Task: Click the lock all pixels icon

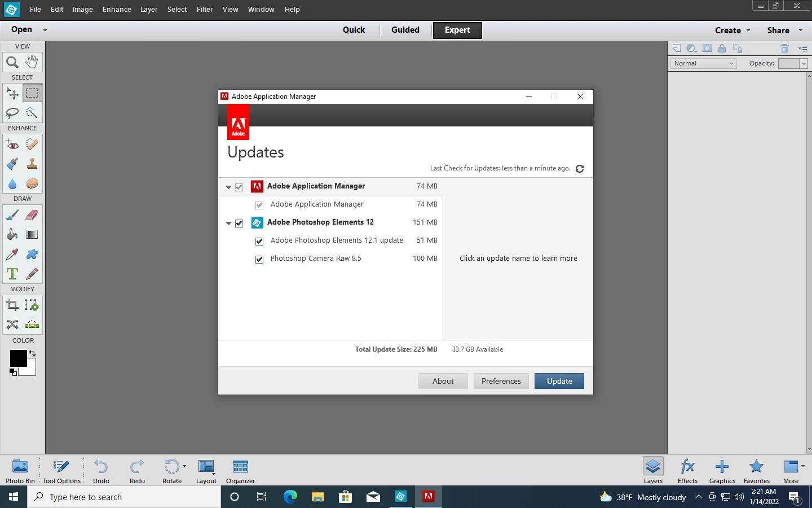Action: click(722, 49)
